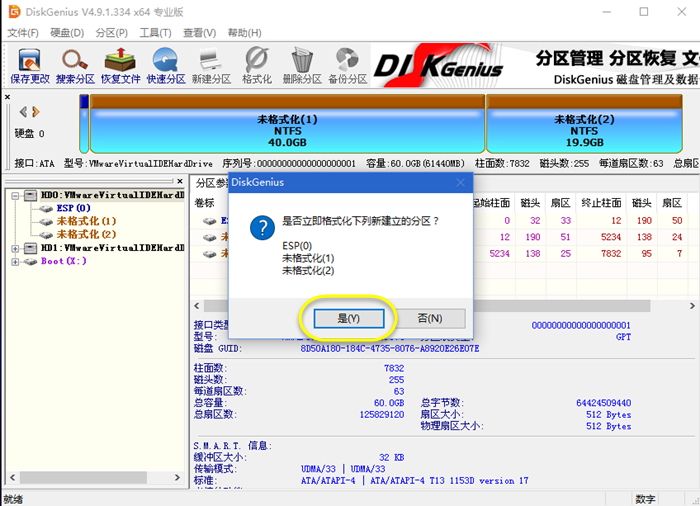Decline formatting with 否(N) button

coord(430,318)
